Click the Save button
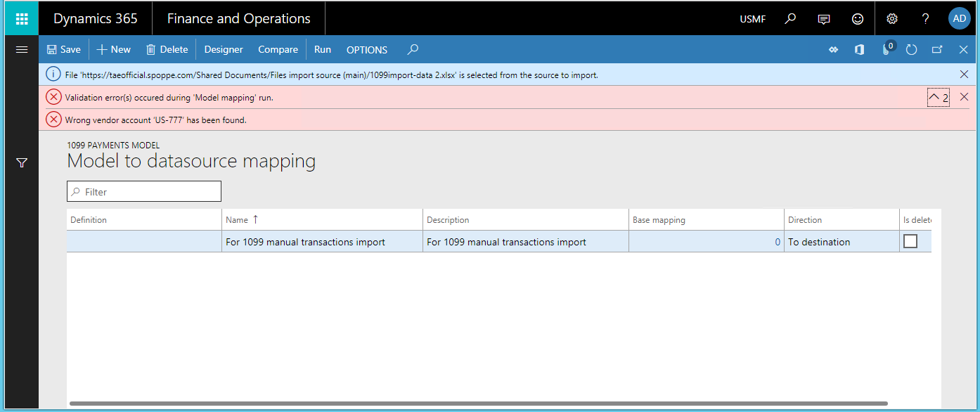 pos(64,50)
